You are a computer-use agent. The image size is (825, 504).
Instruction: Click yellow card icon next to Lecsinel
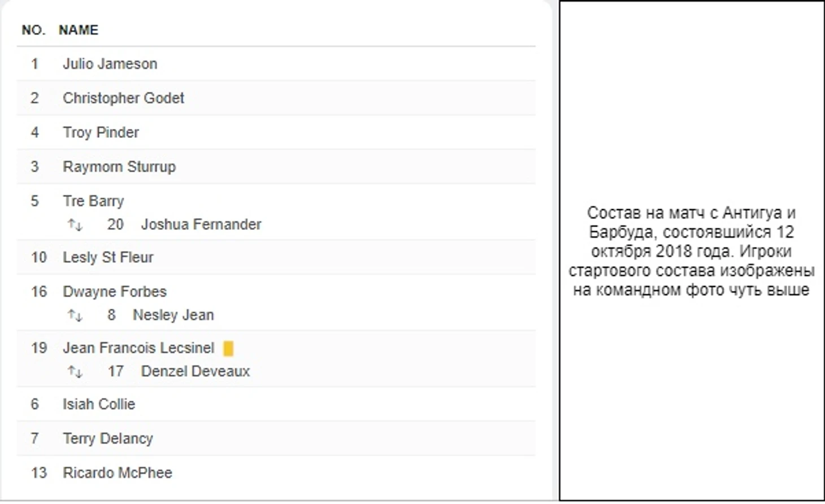(228, 349)
